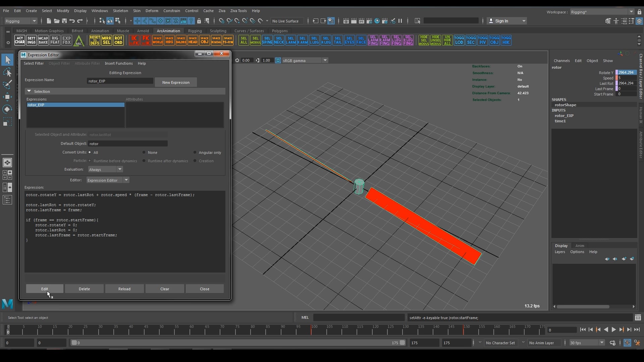Screen dimensions: 644x362
Task: Select the Rotate tool in toolbox
Action: (7, 109)
